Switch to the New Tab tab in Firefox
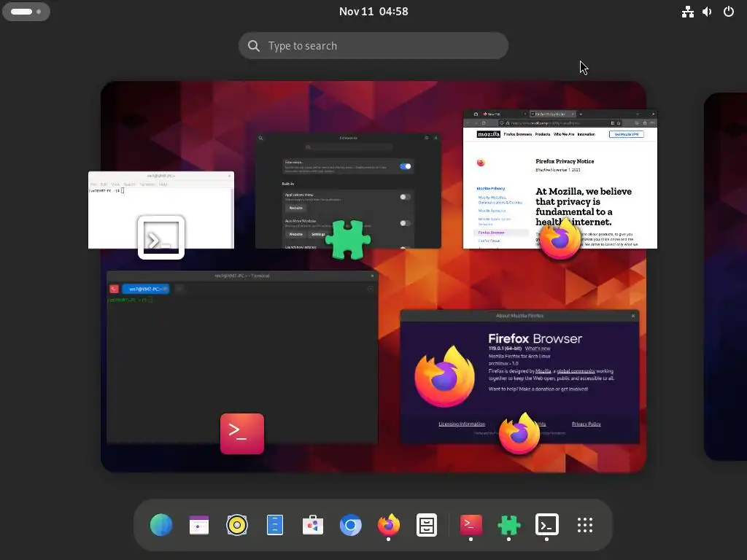This screenshot has height=560, width=747. [504, 114]
